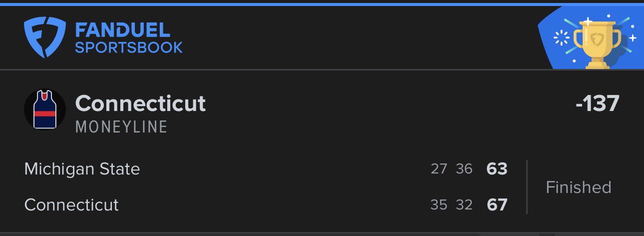Select the Connecticut team name in scoreboard
The height and width of the screenshot is (236, 644).
coord(71,204)
